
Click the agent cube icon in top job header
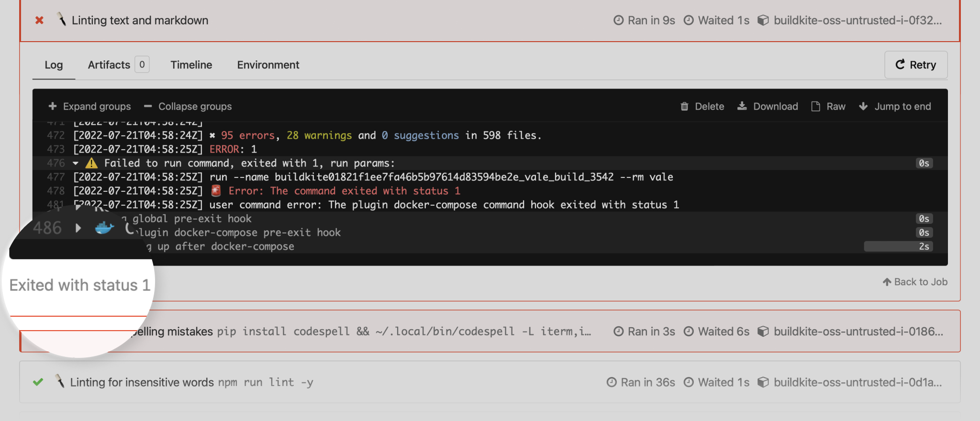tap(763, 20)
